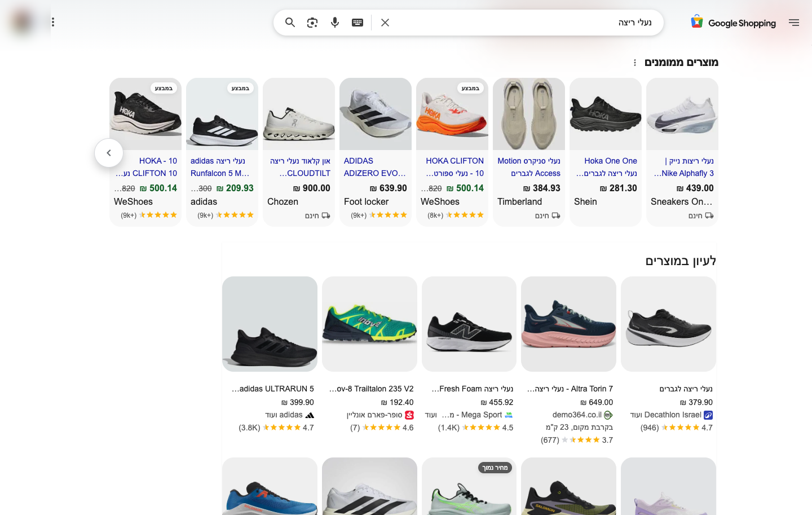Open the Shein Hoka One One image
Viewport: 812px width, 515px height.
tap(606, 114)
